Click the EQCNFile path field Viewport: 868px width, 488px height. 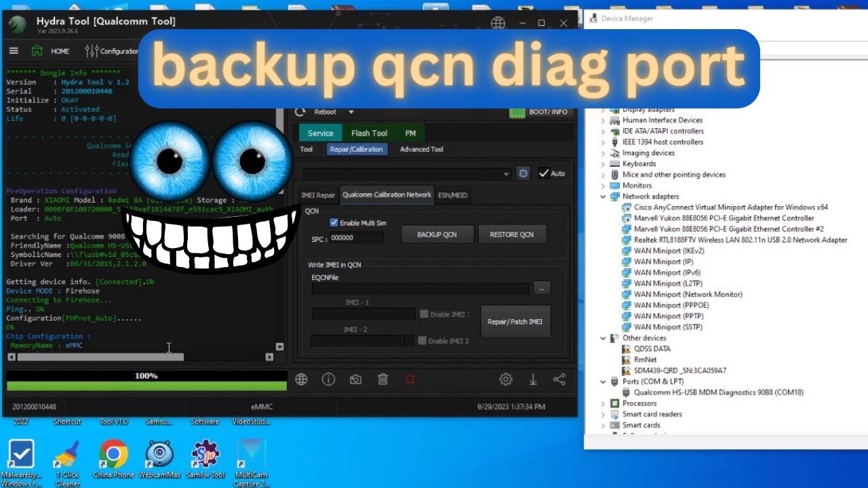pos(420,289)
